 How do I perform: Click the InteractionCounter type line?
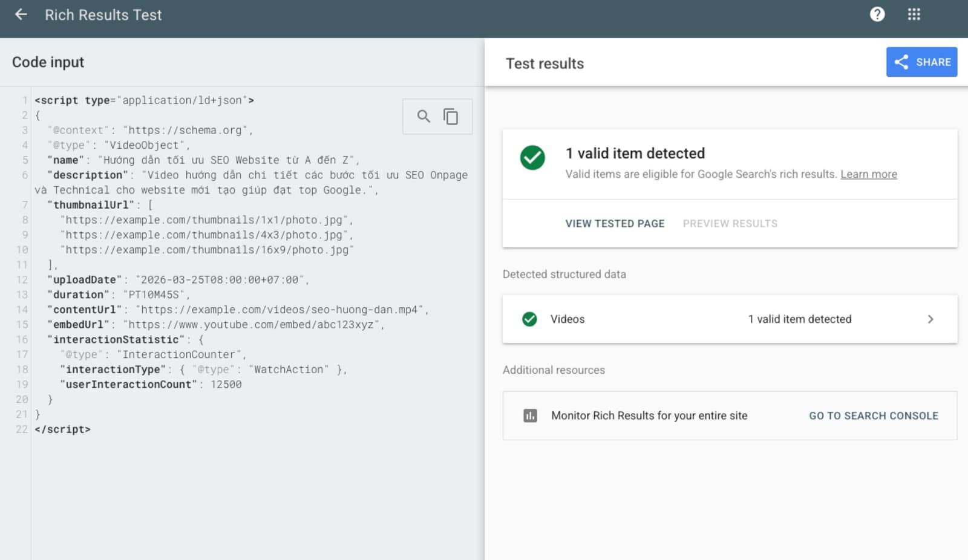point(153,355)
